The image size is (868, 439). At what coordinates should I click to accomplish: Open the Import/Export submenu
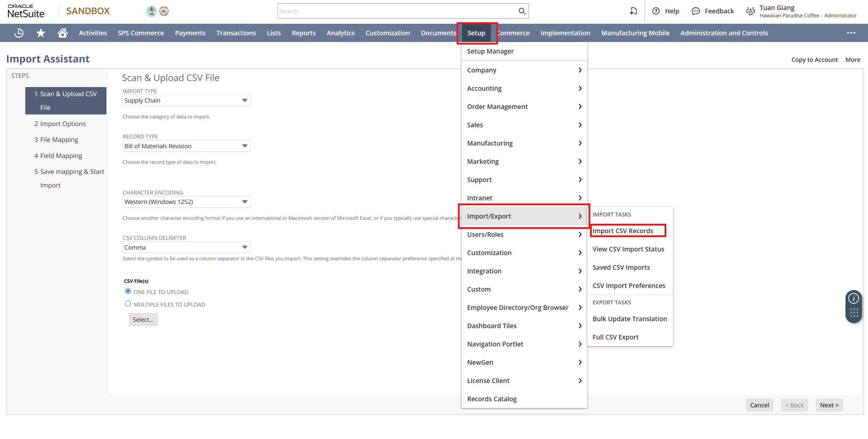pyautogui.click(x=524, y=216)
